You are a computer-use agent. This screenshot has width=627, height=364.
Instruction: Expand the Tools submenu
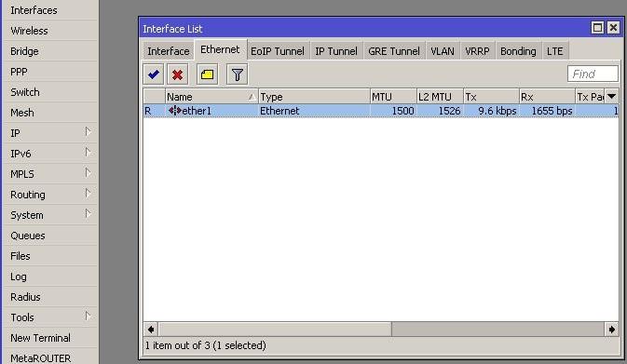(x=88, y=317)
